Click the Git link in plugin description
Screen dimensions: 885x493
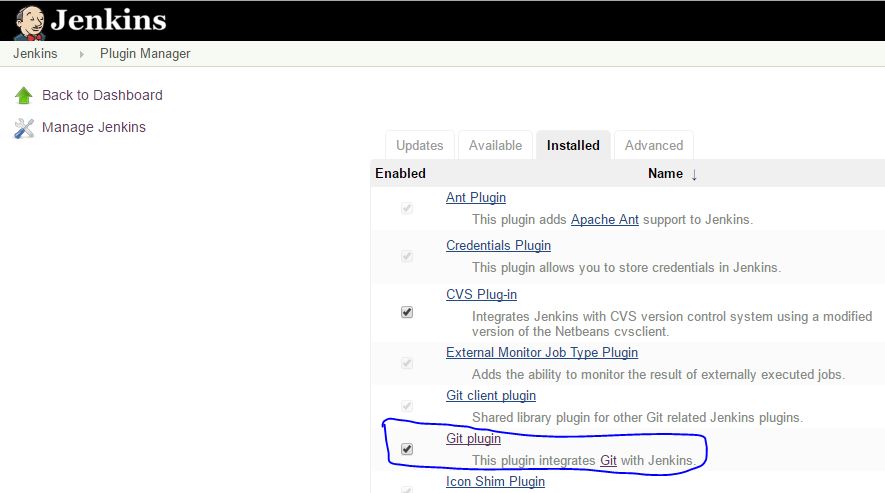(x=608, y=460)
